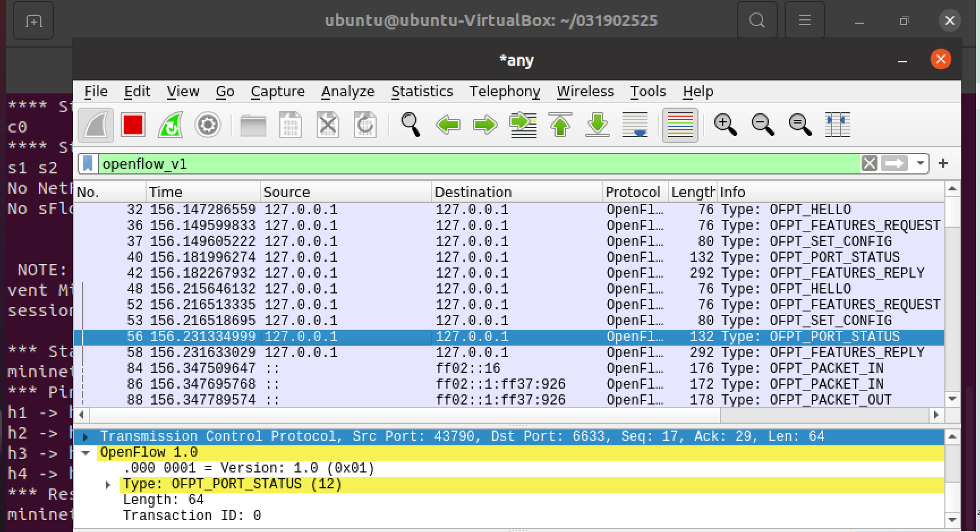The width and height of the screenshot is (980, 532).
Task: Click the display filter input field
Action: pyautogui.click(x=479, y=164)
